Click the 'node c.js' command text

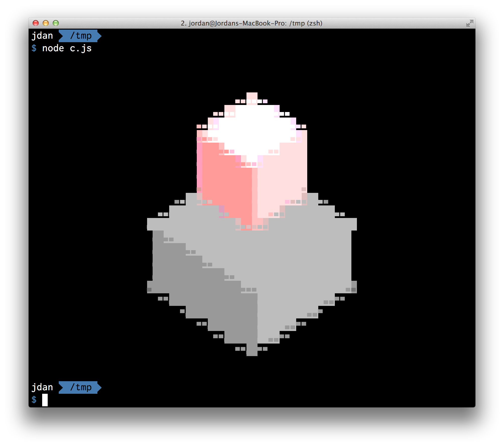tap(67, 48)
